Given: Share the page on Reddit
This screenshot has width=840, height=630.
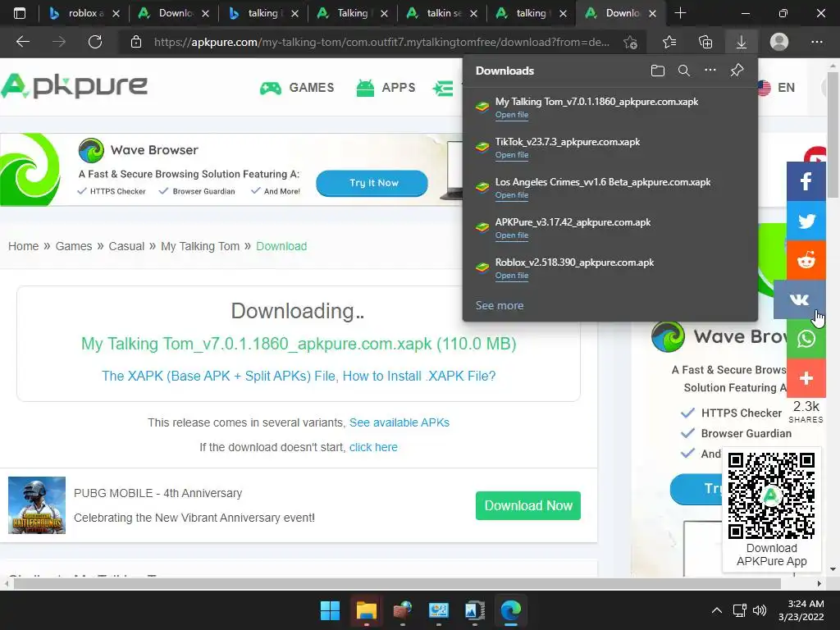Looking at the screenshot, I should pyautogui.click(x=806, y=261).
